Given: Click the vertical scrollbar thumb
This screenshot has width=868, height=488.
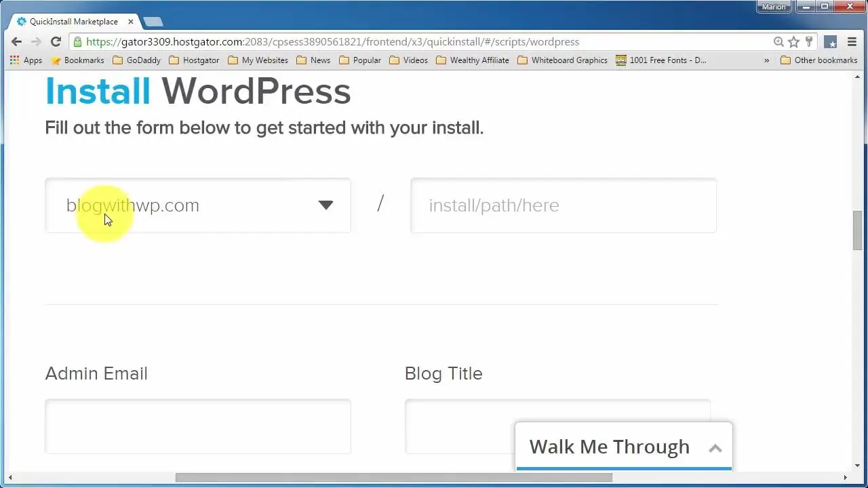Looking at the screenshot, I should [x=857, y=230].
